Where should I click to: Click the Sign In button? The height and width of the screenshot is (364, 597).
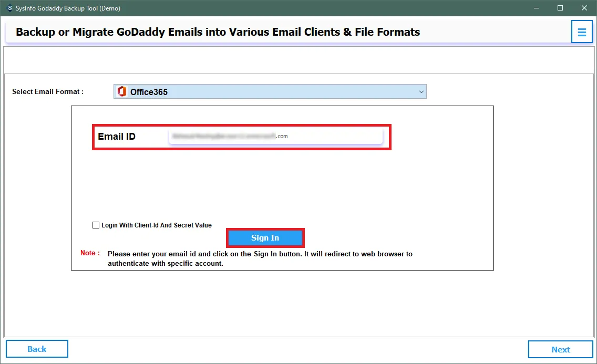click(265, 238)
